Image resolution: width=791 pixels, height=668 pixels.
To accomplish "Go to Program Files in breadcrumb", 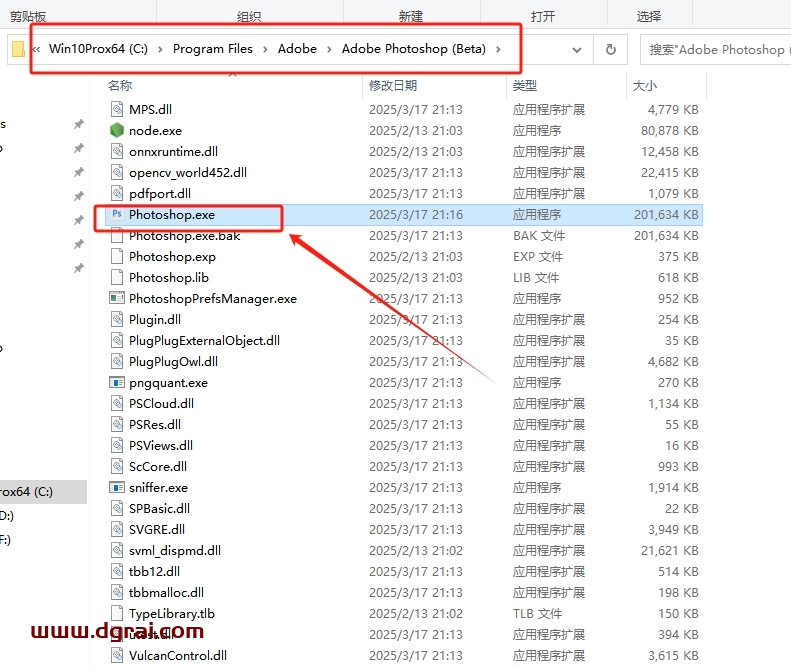I will coord(212,49).
